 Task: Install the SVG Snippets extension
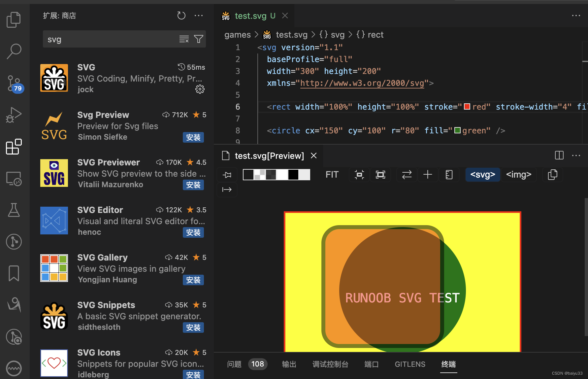click(x=193, y=327)
